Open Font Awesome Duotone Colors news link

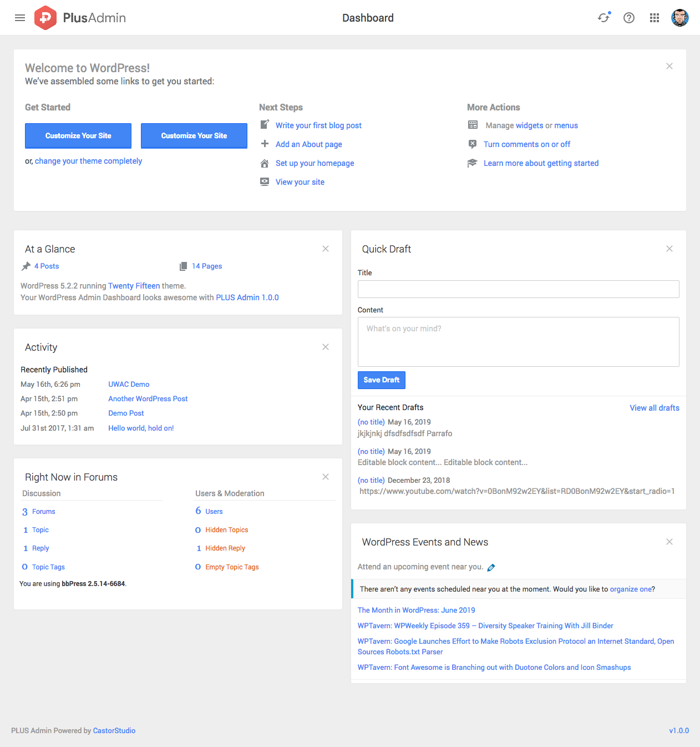494,667
